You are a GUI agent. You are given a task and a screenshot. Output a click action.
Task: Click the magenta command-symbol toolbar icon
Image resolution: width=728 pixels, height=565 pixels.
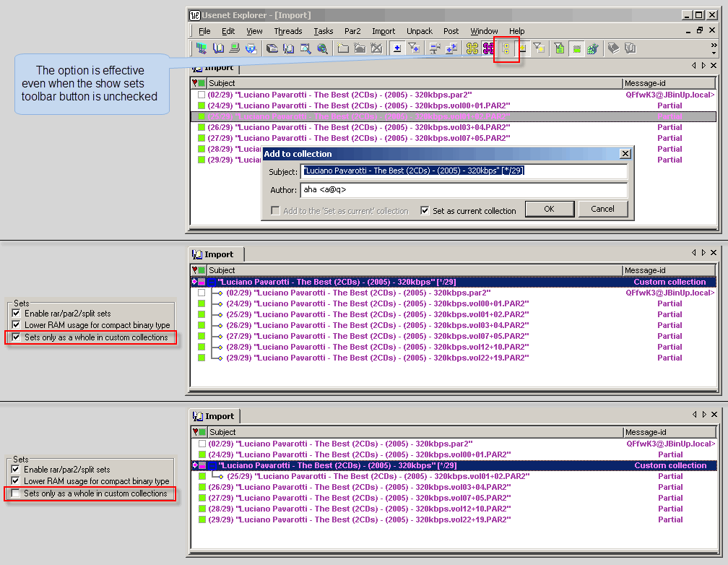(489, 48)
